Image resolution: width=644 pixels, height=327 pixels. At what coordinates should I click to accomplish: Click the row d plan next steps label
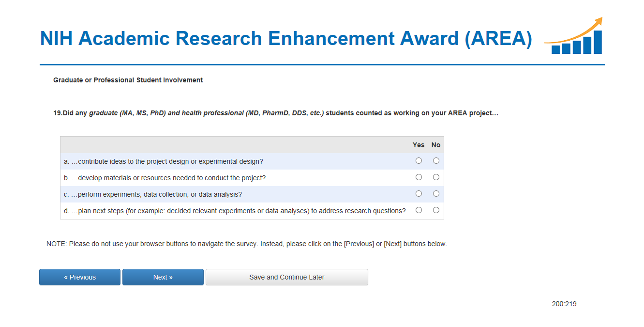(235, 211)
